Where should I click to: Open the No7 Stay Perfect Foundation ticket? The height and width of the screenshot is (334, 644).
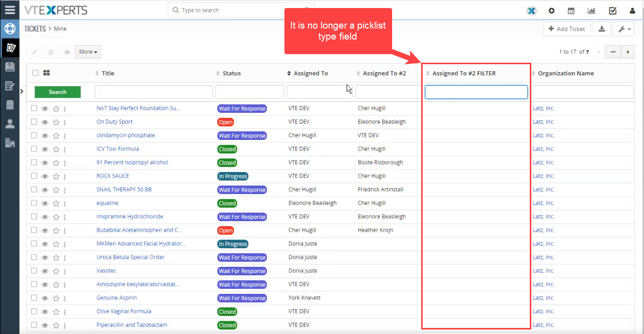click(138, 108)
